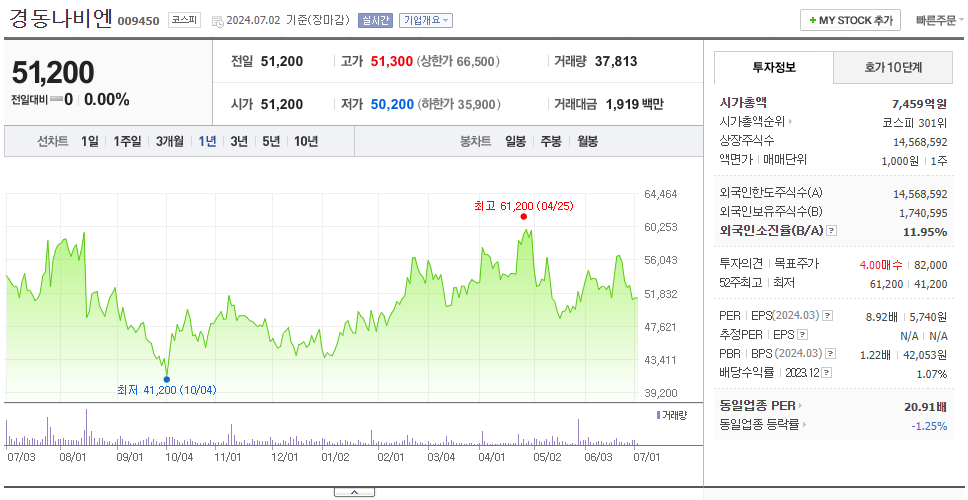Click the MY STOCK 추가 button
The width and height of the screenshot is (968, 500).
(x=851, y=20)
